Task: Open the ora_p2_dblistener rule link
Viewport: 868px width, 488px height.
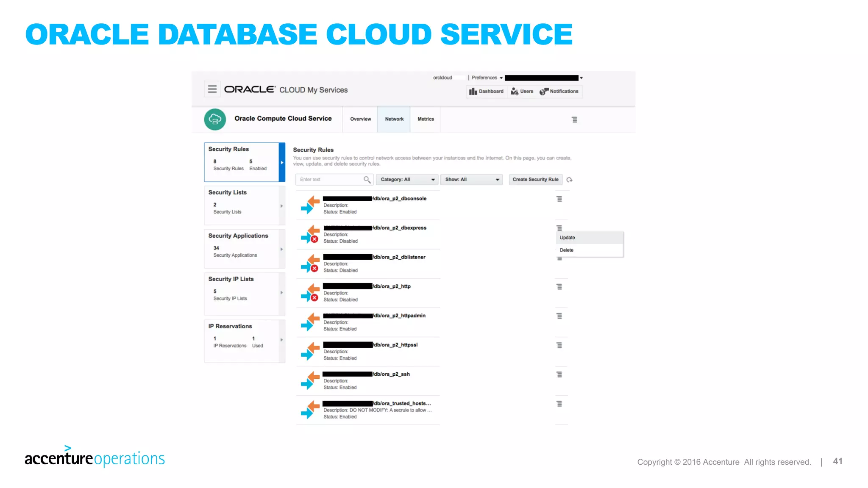Action: pyautogui.click(x=374, y=257)
